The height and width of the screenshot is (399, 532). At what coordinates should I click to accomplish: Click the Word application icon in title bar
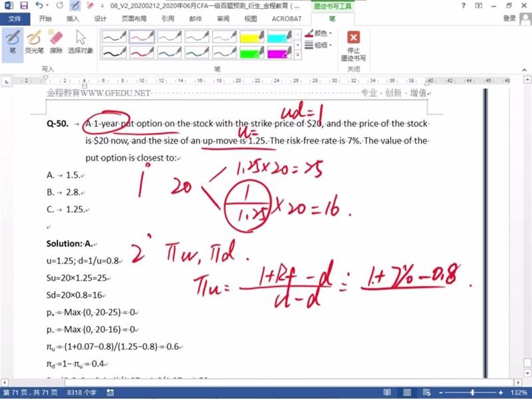pos(8,5)
